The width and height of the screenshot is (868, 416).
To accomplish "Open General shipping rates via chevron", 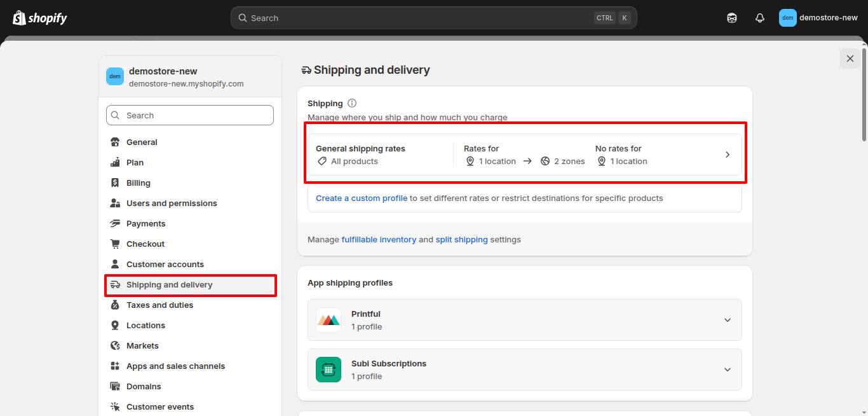I will coord(727,154).
